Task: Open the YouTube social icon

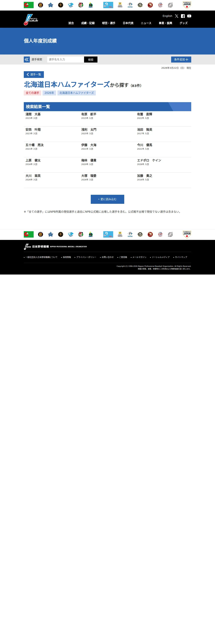Action: coord(189,16)
